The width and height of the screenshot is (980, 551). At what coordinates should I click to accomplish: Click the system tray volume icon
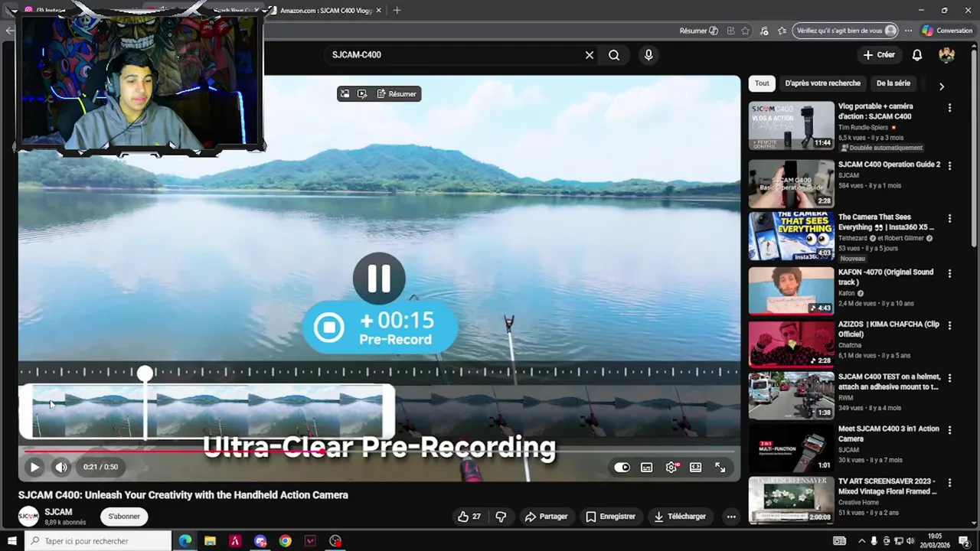tap(912, 541)
